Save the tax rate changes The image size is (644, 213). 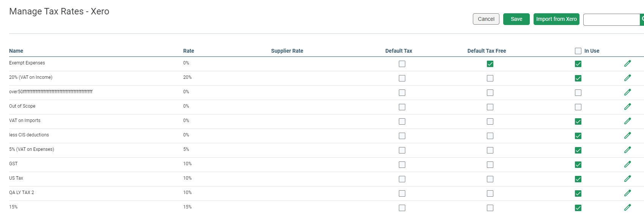pyautogui.click(x=516, y=19)
